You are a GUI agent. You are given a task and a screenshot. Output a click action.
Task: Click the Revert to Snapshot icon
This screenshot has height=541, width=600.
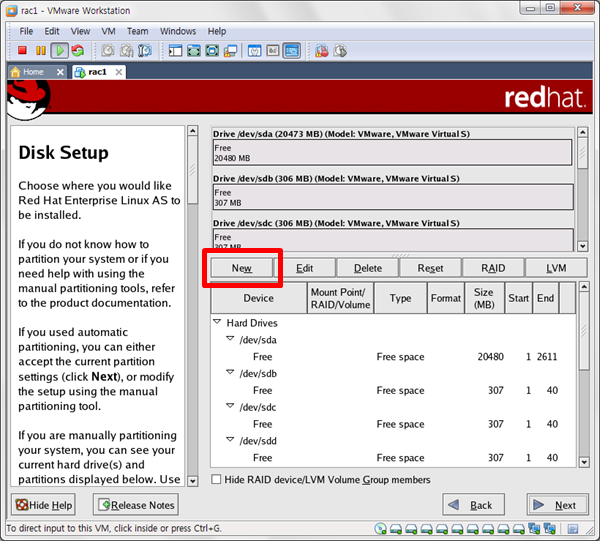pyautogui.click(x=127, y=51)
